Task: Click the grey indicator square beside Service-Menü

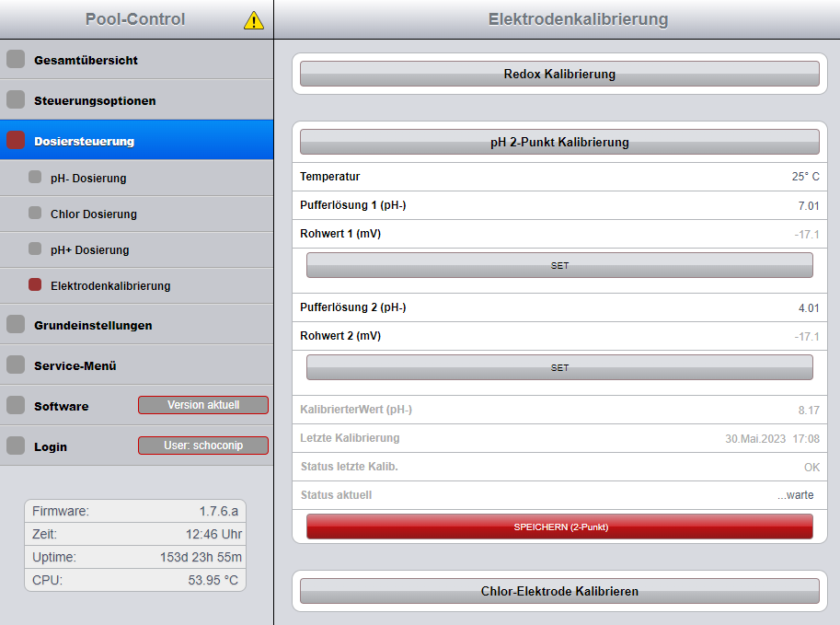Action: [x=16, y=365]
